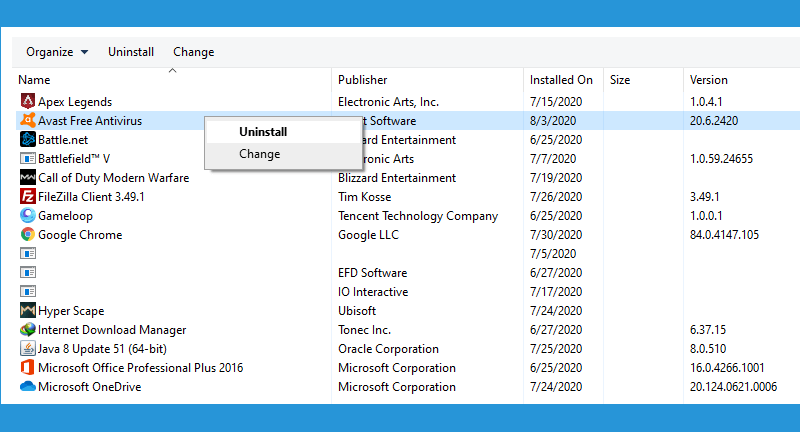The image size is (800, 432).
Task: Click publisher Google LLC
Action: [368, 235]
